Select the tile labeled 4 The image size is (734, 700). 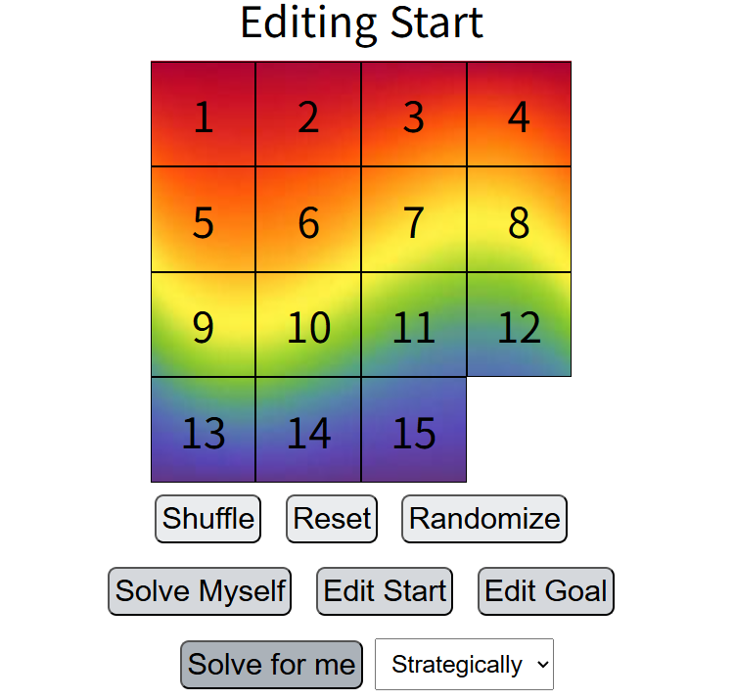tap(519, 115)
